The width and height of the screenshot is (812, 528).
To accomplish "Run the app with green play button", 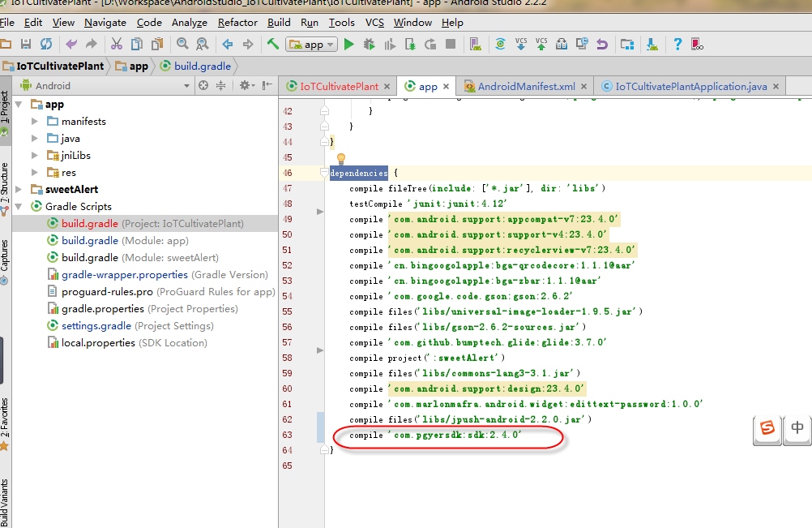I will [x=349, y=45].
